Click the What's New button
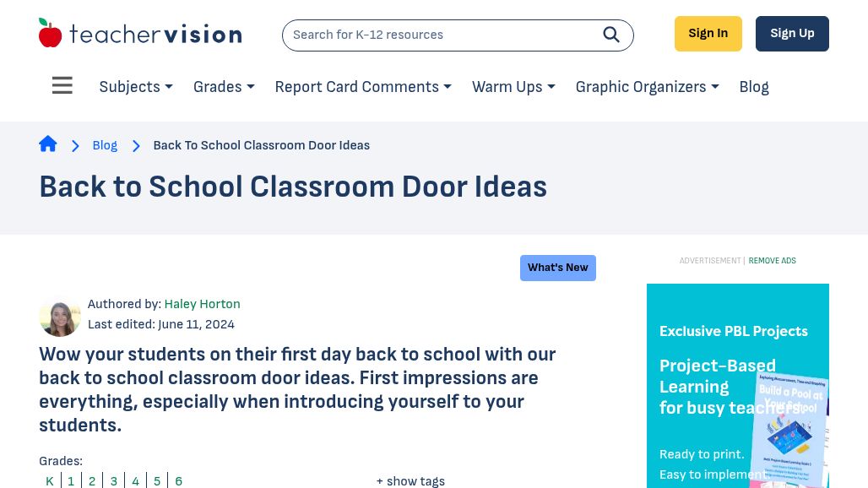Screen dimensions: 868x488 [557, 268]
